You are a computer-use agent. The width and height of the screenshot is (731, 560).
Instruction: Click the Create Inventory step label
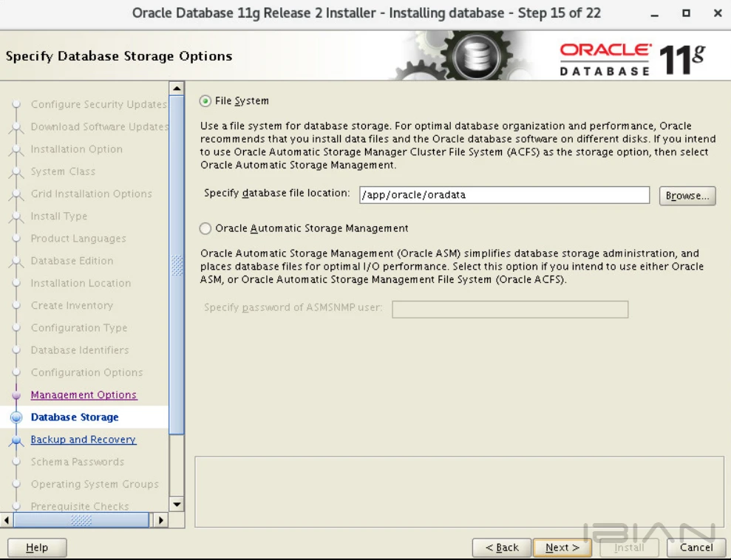point(72,306)
